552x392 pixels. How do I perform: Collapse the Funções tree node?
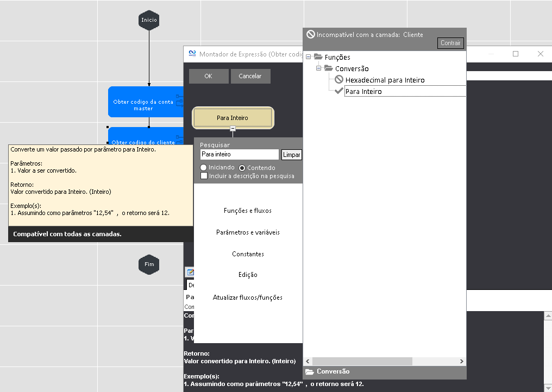click(x=309, y=57)
